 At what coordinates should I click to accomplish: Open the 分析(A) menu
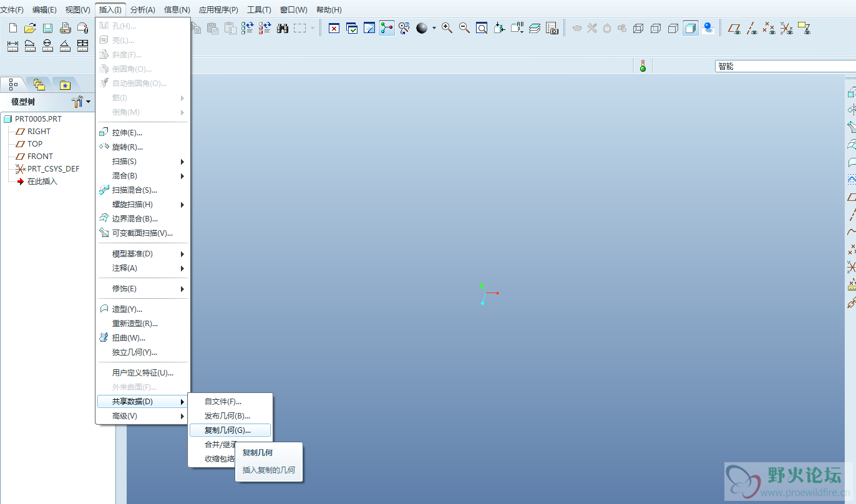143,9
